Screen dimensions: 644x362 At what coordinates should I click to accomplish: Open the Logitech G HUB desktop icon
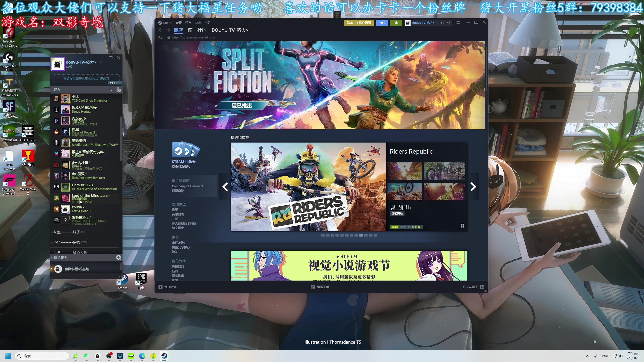[x=9, y=62]
